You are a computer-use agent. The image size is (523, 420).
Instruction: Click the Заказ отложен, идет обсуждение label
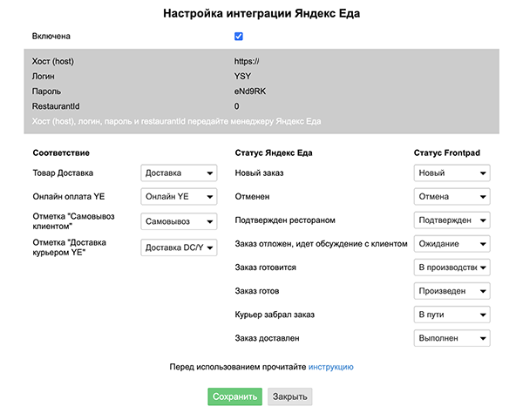point(321,244)
